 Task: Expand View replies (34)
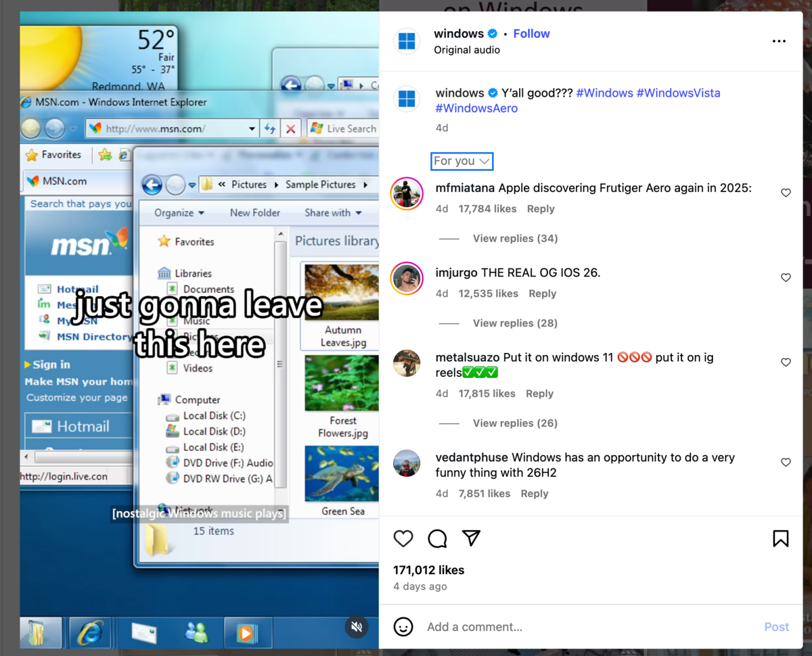pyautogui.click(x=515, y=238)
